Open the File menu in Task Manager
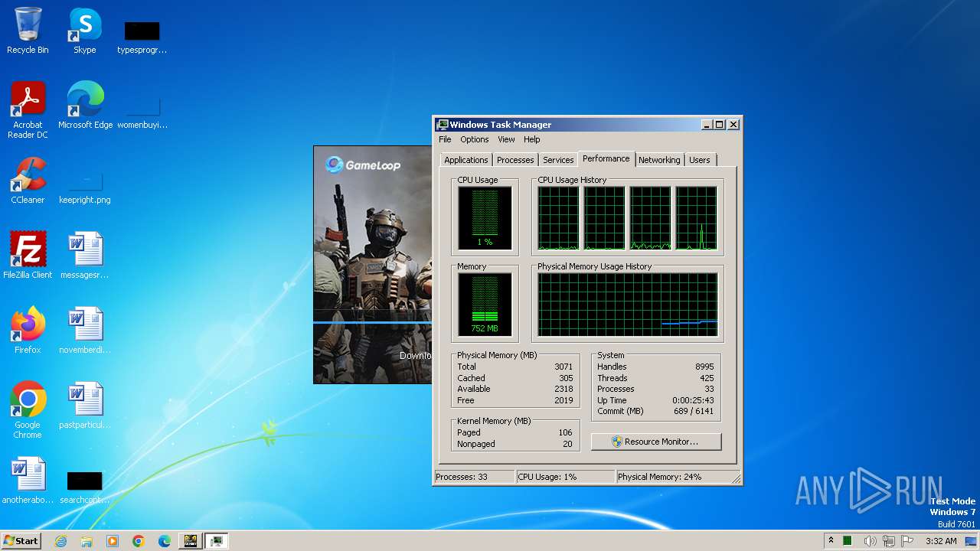Image resolution: width=980 pixels, height=551 pixels. click(x=445, y=140)
